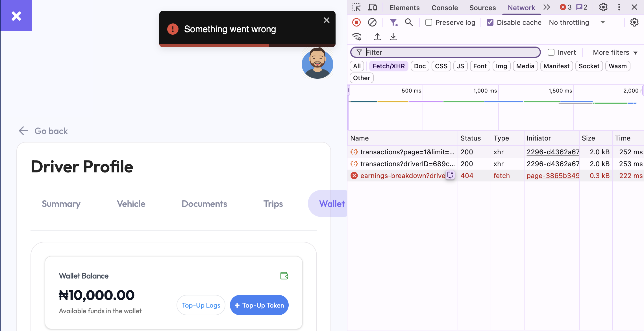Click the inspect element selector icon

356,7
